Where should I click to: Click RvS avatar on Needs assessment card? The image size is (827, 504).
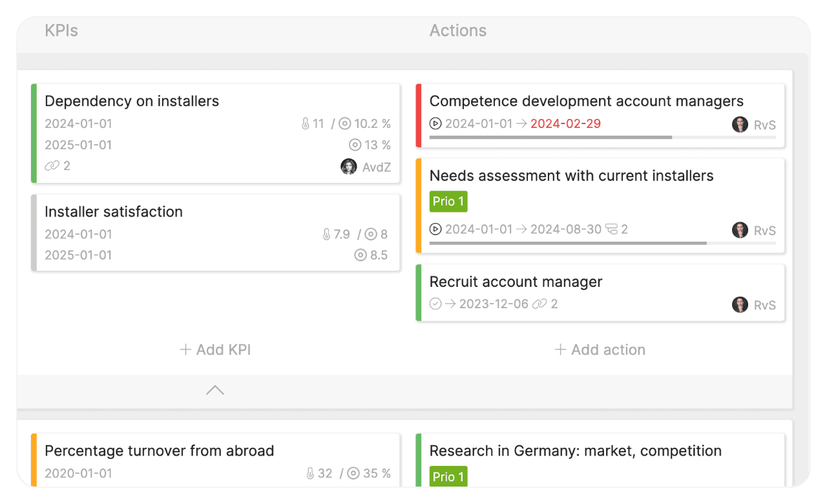point(740,230)
